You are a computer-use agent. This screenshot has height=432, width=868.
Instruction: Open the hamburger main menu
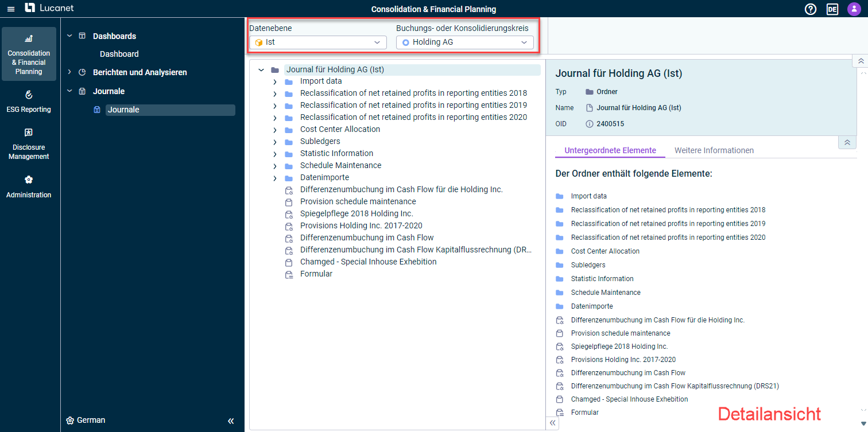point(11,9)
